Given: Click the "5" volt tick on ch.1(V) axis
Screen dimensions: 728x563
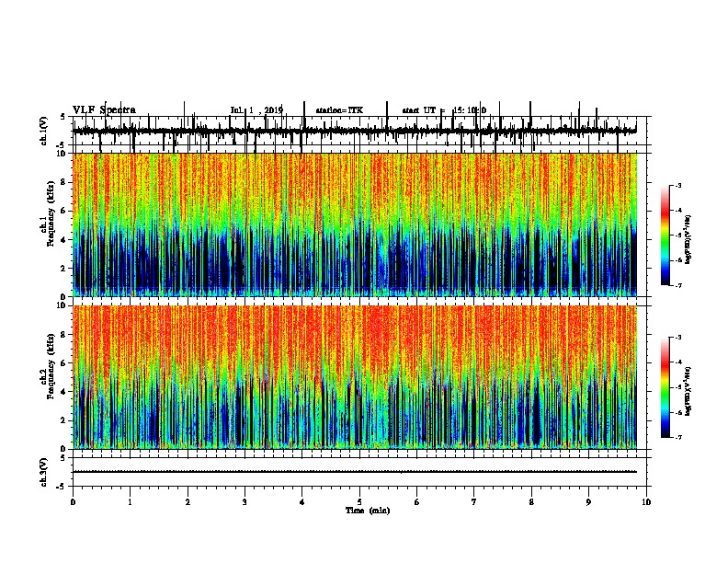Looking at the screenshot, I should [63, 117].
